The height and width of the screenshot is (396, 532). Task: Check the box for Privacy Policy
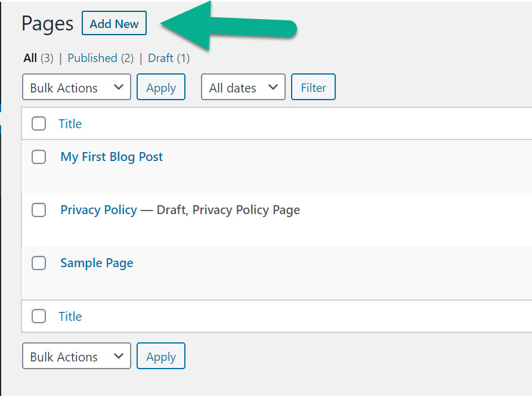tap(38, 209)
